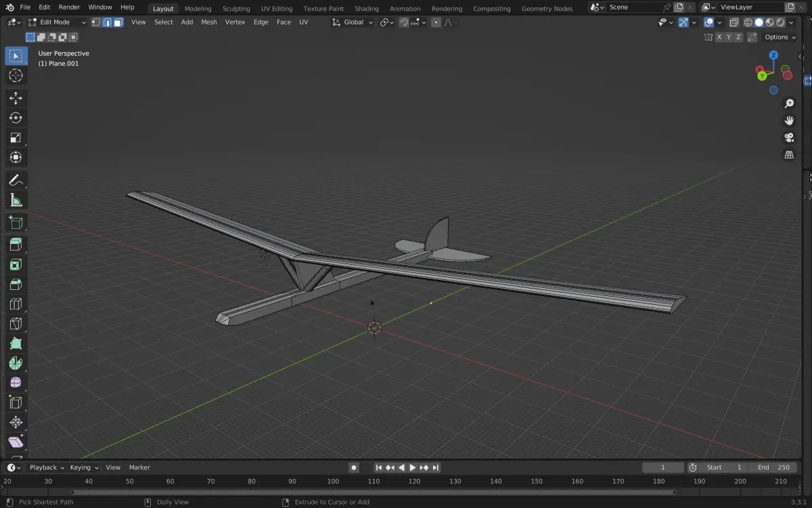Jump to the timeline end frame
The image size is (812, 508).
436,467
